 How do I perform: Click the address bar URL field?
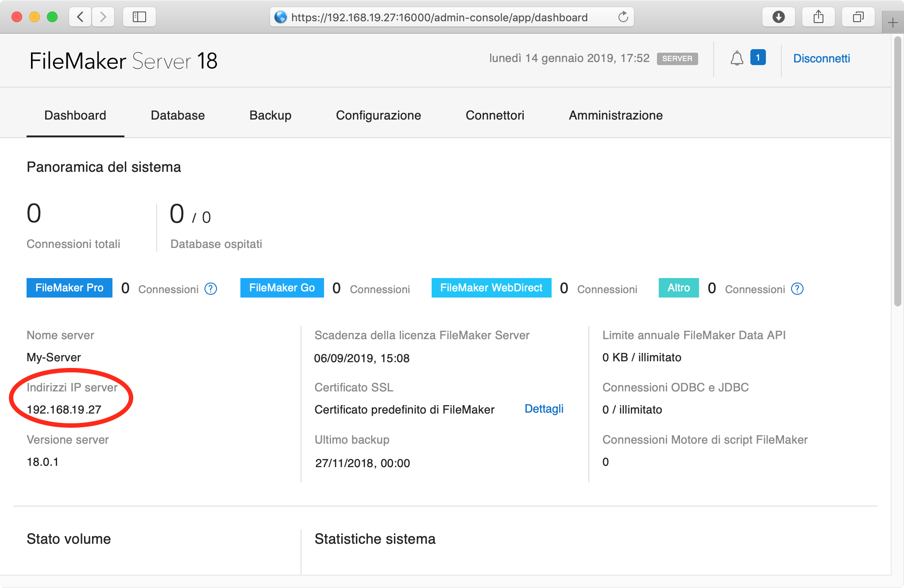[x=452, y=17]
